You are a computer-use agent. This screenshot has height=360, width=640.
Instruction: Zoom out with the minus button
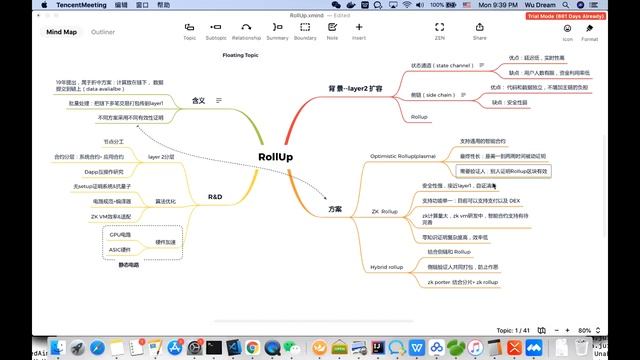[556, 330]
